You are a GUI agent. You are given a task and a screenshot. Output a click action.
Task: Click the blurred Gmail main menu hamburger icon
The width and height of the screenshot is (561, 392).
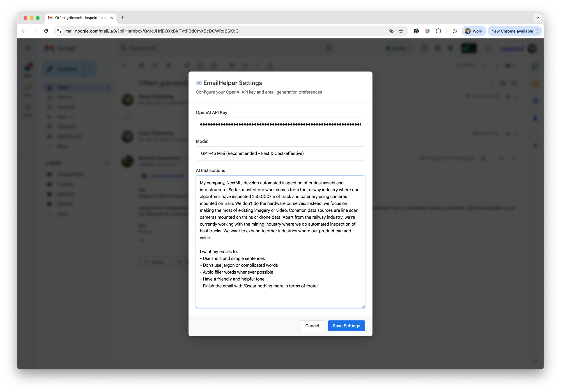click(x=27, y=48)
